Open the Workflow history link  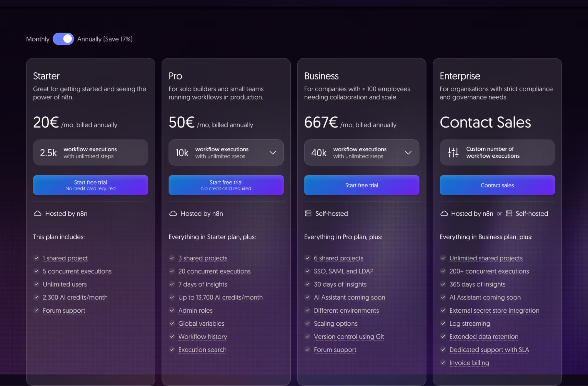tap(203, 337)
